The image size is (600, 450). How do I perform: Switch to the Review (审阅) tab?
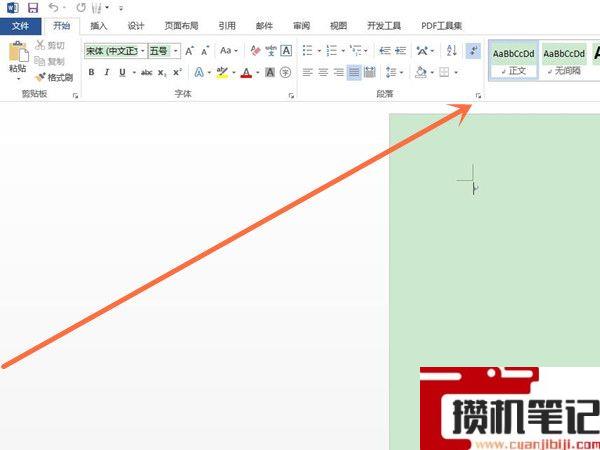301,26
